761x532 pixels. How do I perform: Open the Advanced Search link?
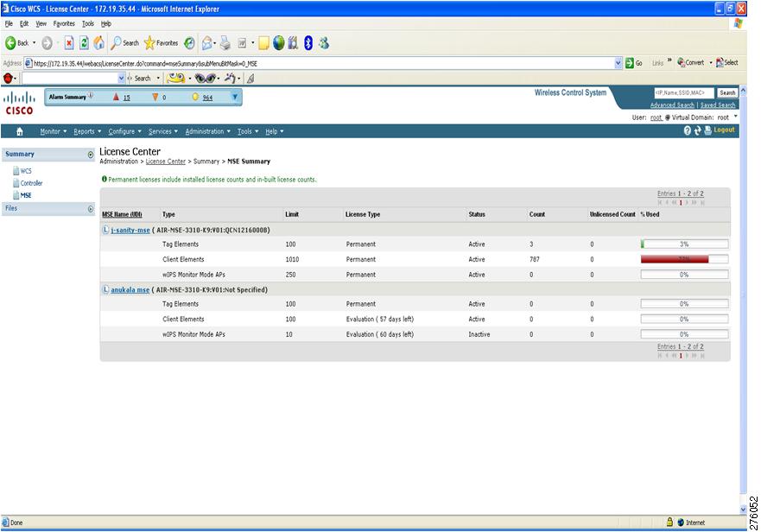coord(672,104)
